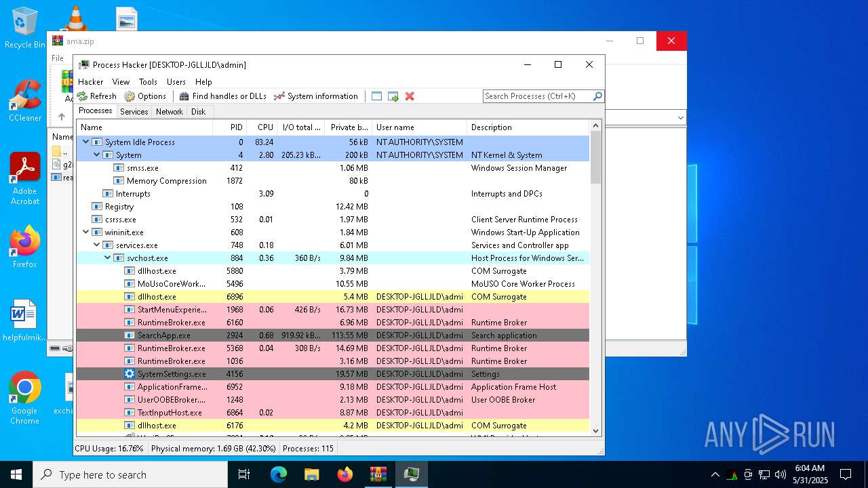Open the Firefox desktop icon
868x488 pixels.
tap(25, 247)
